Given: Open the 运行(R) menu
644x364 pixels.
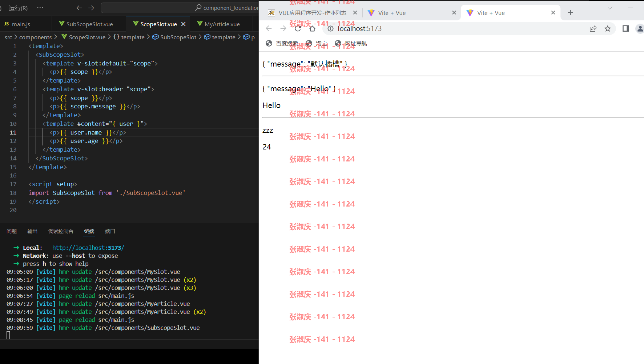Looking at the screenshot, I should pyautogui.click(x=18, y=8).
